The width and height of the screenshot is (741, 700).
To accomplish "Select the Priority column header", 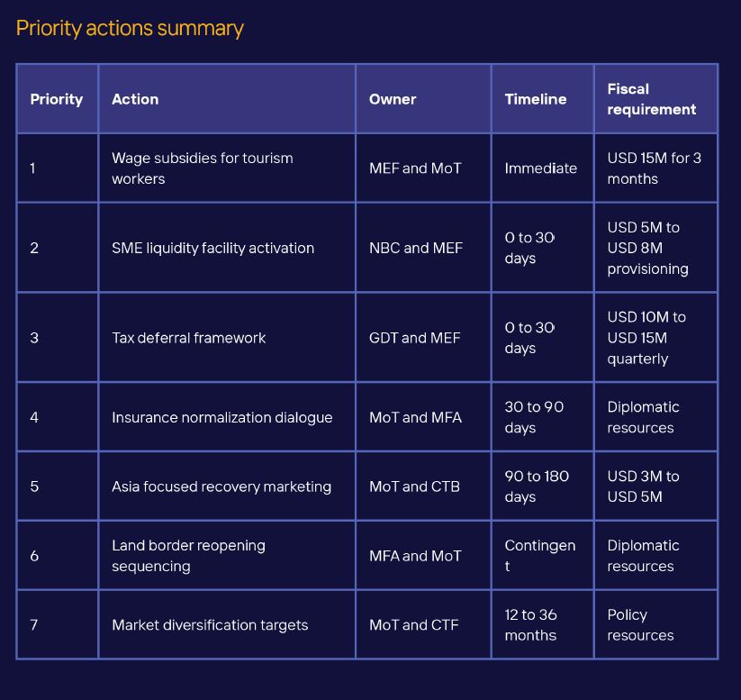I will pyautogui.click(x=56, y=99).
